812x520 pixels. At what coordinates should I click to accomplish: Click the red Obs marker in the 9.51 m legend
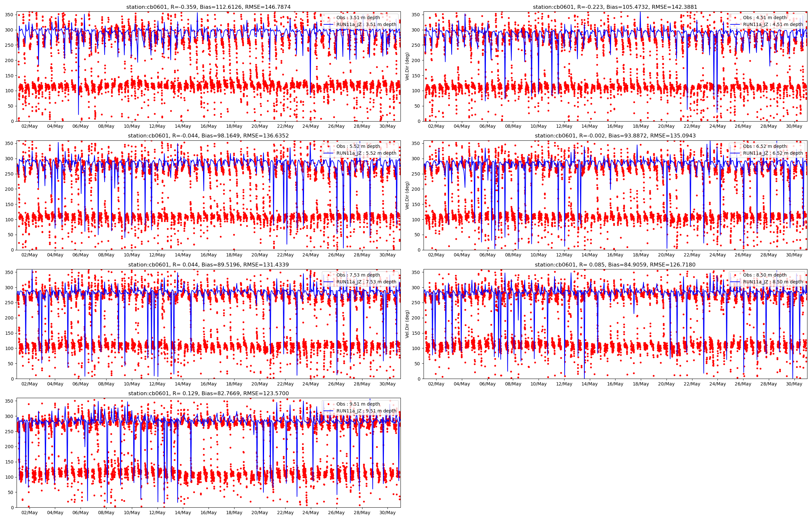click(329, 404)
